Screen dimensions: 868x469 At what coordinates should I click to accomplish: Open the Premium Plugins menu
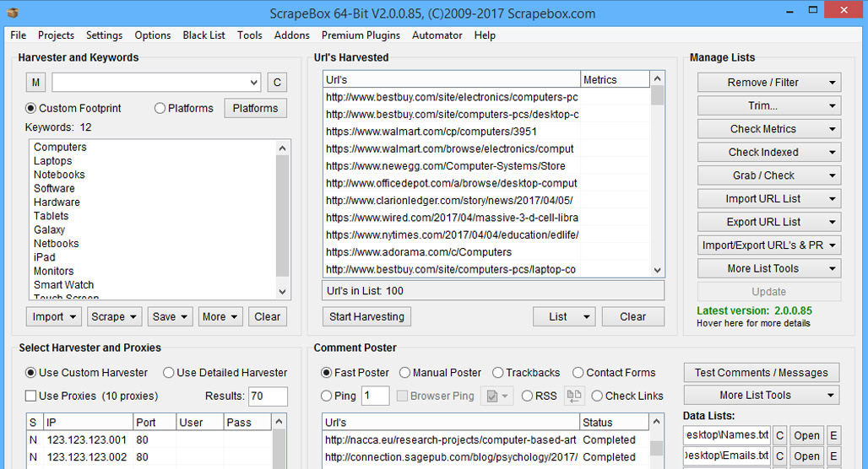[x=361, y=35]
